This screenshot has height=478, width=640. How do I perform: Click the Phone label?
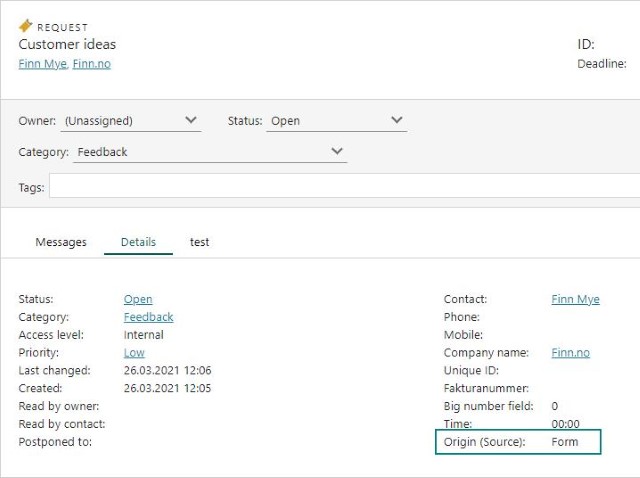pyautogui.click(x=462, y=317)
